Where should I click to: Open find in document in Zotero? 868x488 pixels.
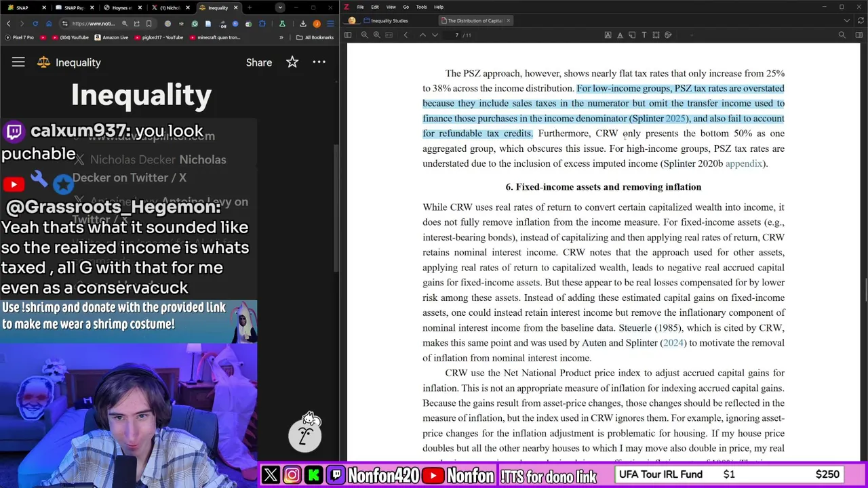842,35
